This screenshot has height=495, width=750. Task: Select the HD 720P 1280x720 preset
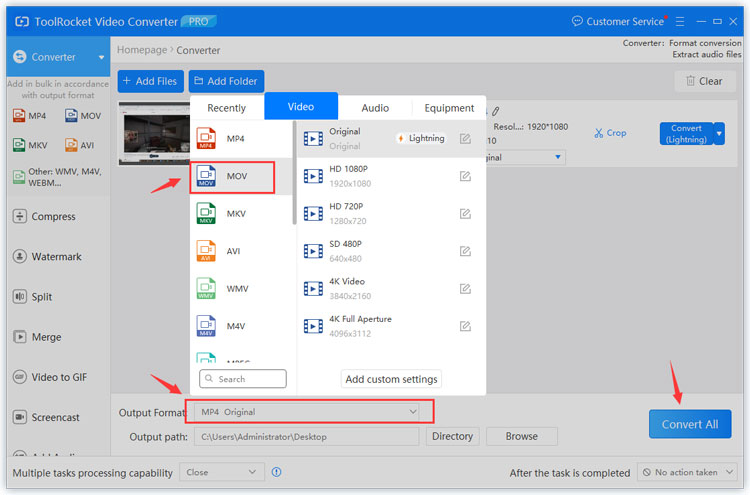[391, 214]
